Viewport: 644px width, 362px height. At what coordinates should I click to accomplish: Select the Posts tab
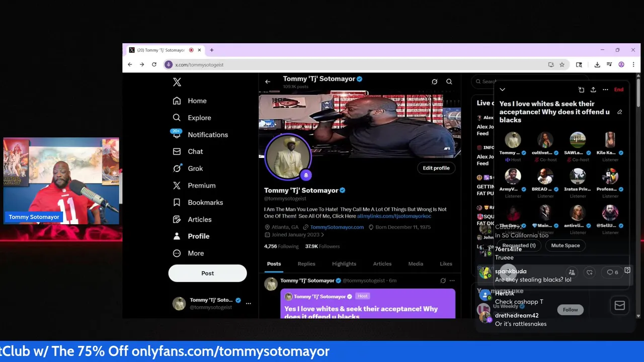click(274, 263)
